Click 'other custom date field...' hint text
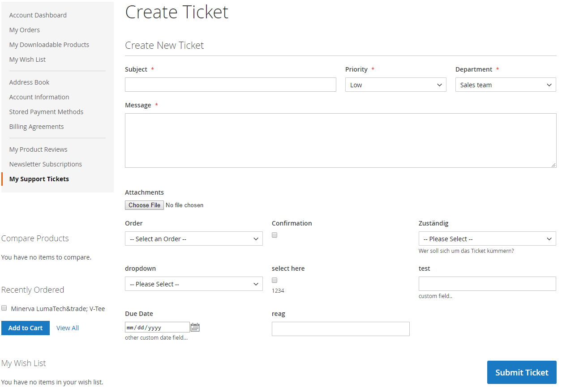 [x=156, y=338]
